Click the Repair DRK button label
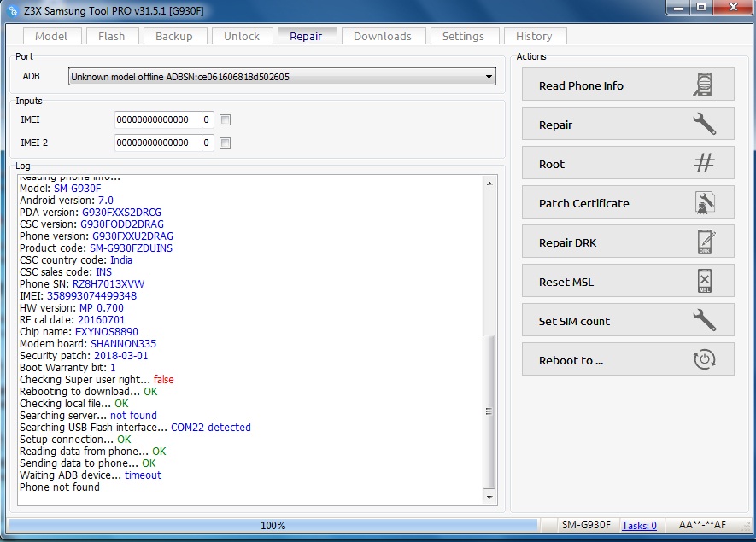This screenshot has width=756, height=542. point(567,242)
